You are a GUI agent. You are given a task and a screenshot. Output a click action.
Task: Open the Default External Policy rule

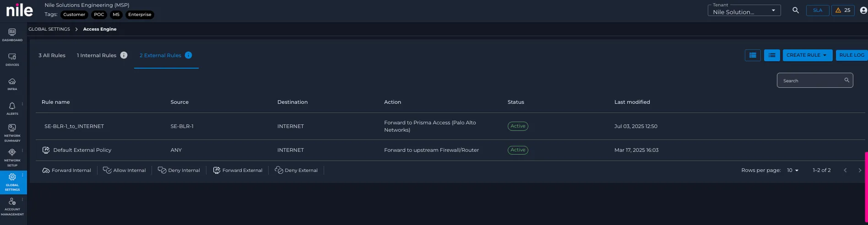click(82, 150)
